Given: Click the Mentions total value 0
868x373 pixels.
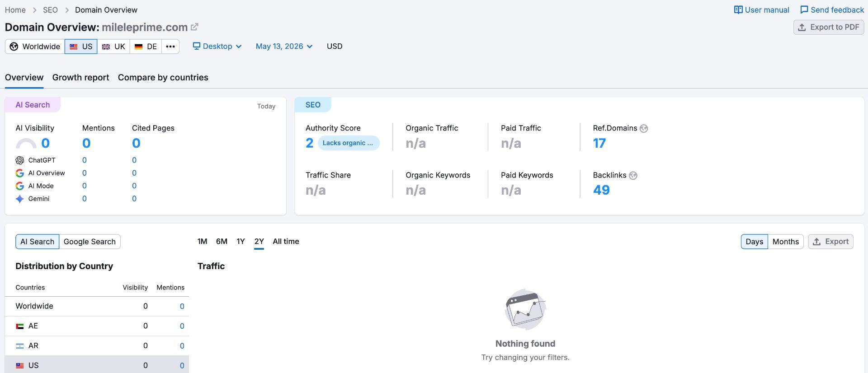Looking at the screenshot, I should tap(86, 143).
